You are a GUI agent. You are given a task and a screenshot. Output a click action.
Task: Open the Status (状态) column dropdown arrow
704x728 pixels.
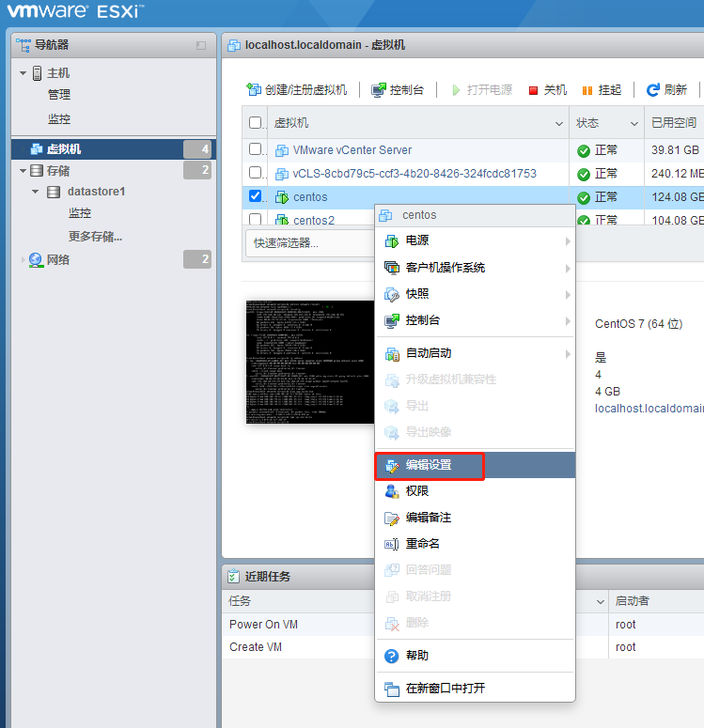(x=634, y=123)
